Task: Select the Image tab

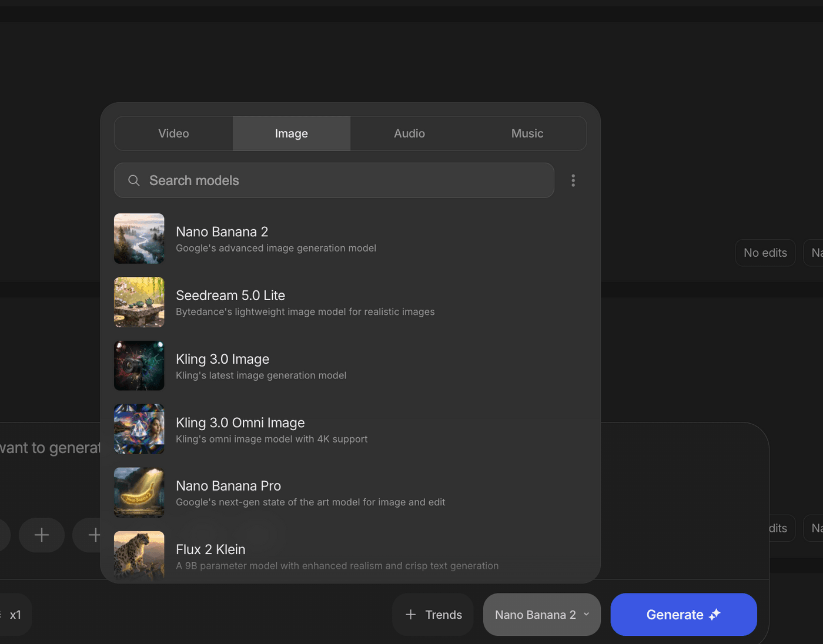Action: [292, 133]
